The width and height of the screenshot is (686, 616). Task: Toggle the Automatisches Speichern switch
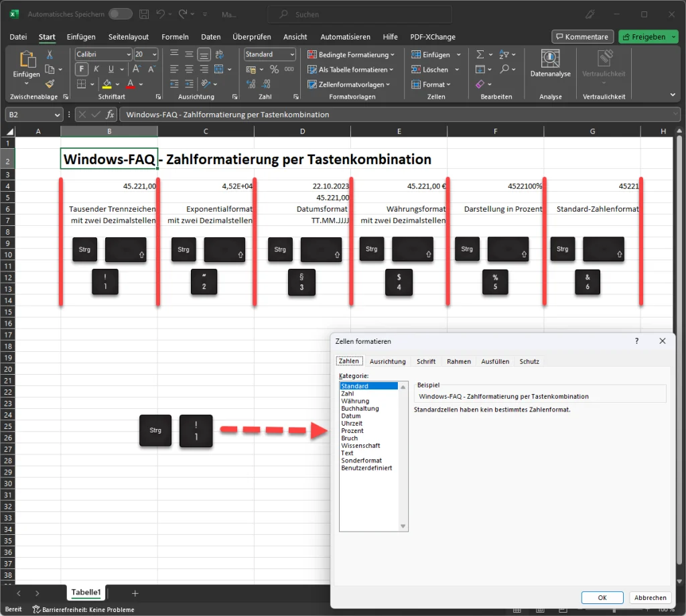[x=121, y=14]
